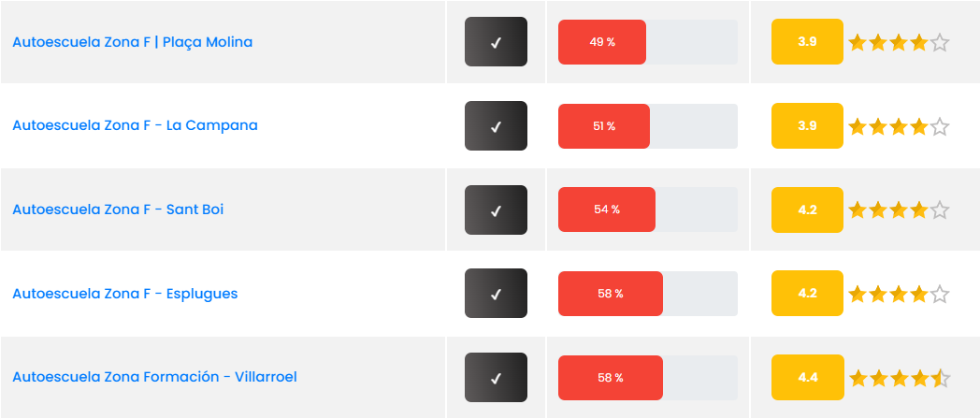Viewport: 980px width, 419px height.
Task: Open Autoescuela Zona F - Sant Boi link
Action: point(118,209)
